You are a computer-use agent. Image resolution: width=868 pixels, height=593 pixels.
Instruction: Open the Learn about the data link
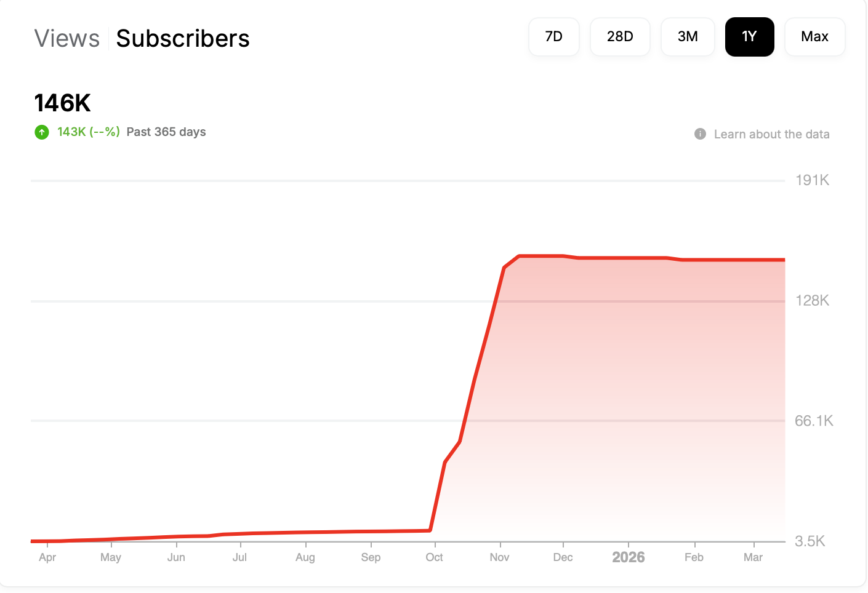tap(771, 134)
